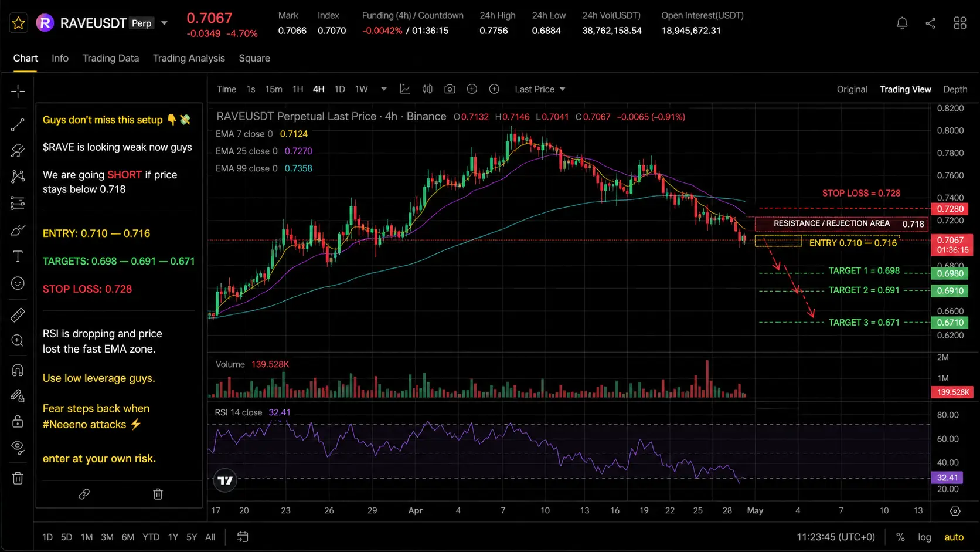Select the brush drawing tool
Viewport: 980px width, 552px height.
[x=18, y=230]
